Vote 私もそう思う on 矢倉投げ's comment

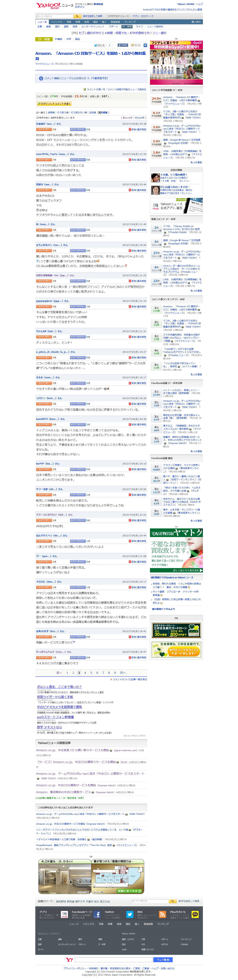44,129
